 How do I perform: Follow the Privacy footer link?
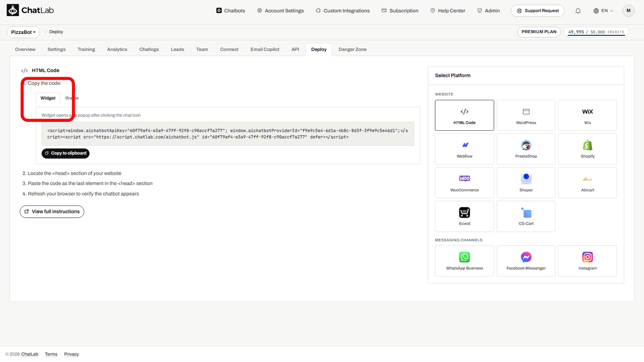pyautogui.click(x=71, y=354)
